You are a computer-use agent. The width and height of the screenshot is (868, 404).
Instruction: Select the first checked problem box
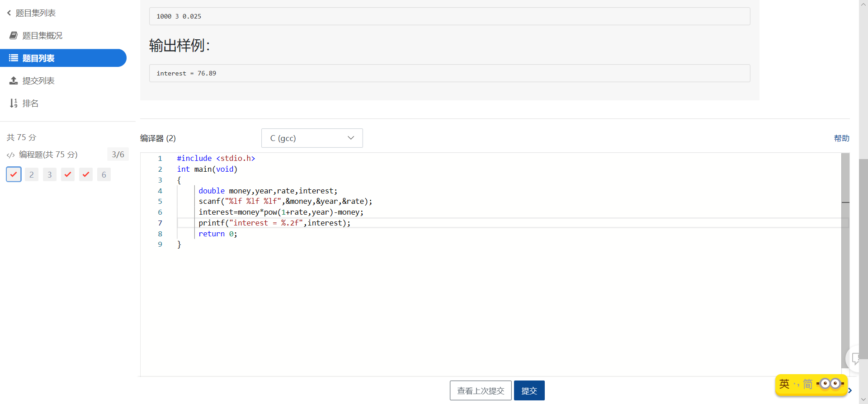[x=14, y=174]
